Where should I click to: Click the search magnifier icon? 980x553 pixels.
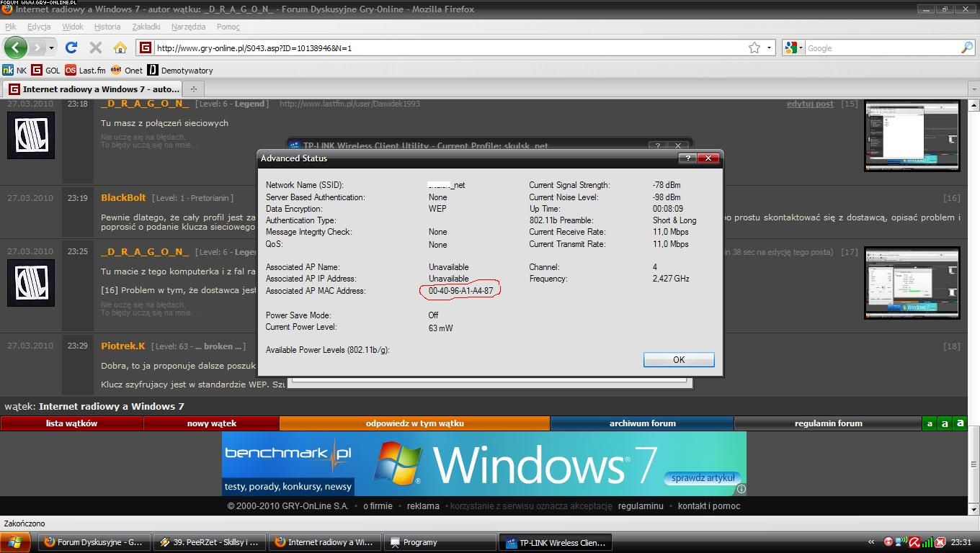click(x=966, y=48)
